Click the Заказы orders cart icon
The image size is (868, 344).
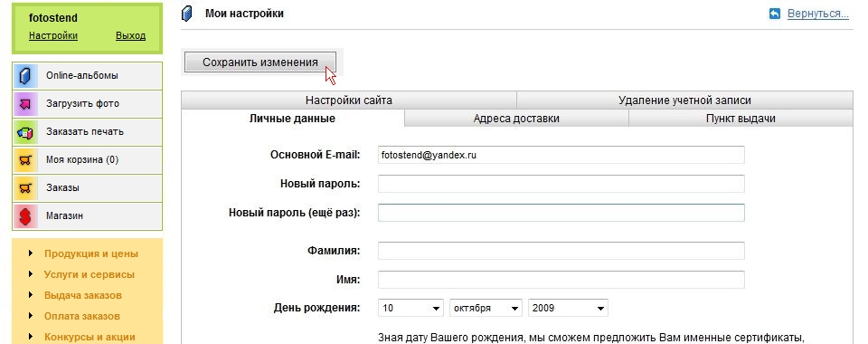coord(25,187)
